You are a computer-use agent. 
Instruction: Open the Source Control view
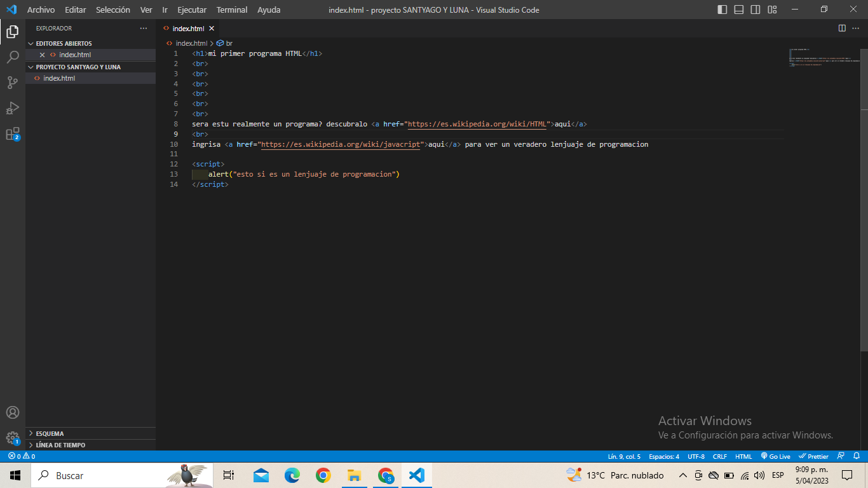13,83
